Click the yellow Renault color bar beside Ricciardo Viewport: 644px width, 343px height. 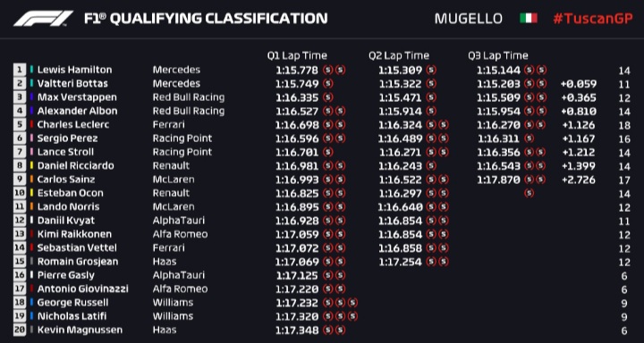point(31,166)
